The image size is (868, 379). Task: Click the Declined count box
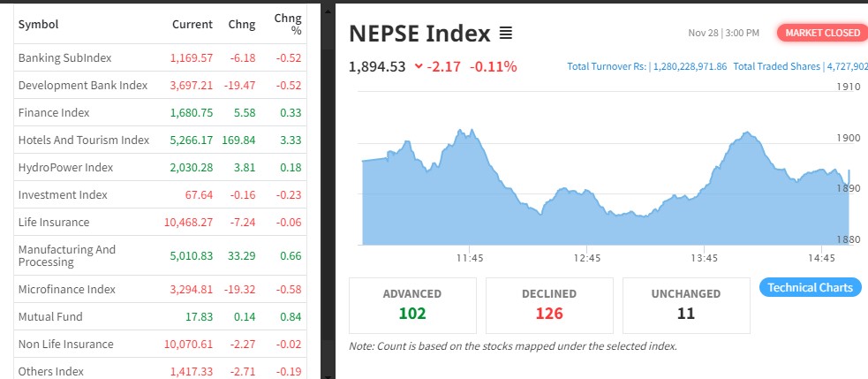tap(548, 305)
